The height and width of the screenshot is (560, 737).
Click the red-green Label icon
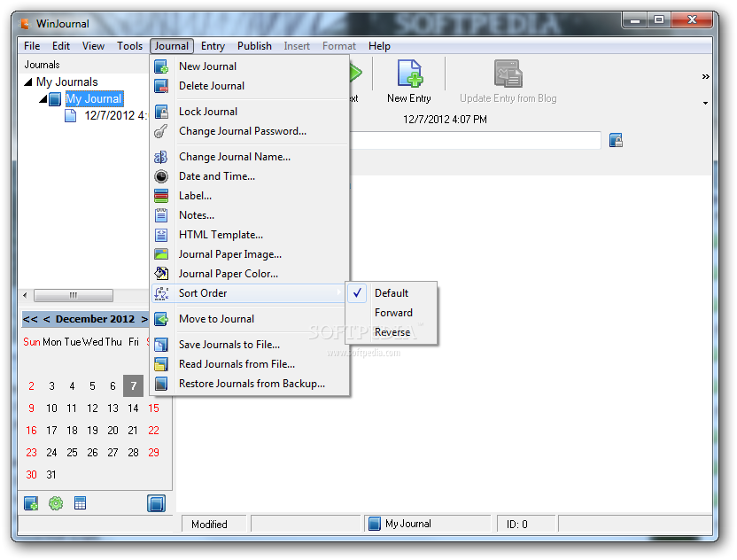click(x=161, y=196)
